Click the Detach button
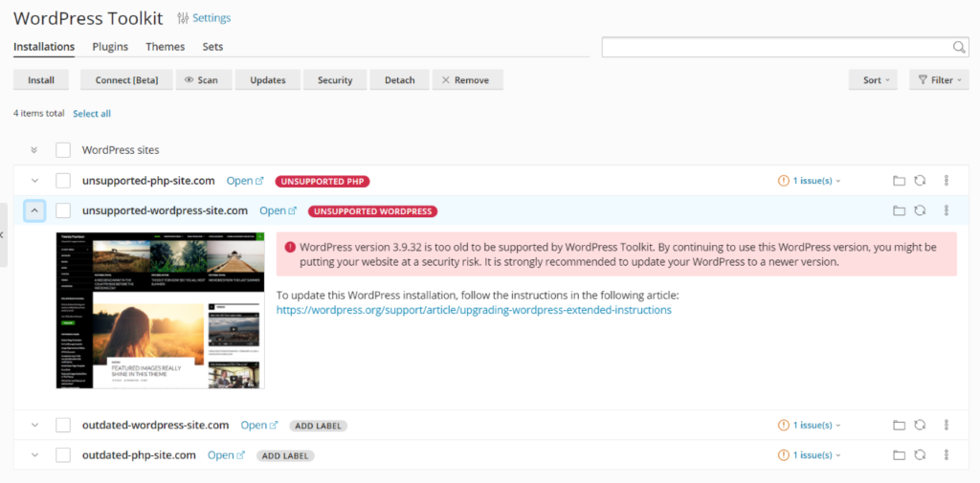This screenshot has height=483, width=980. (400, 80)
